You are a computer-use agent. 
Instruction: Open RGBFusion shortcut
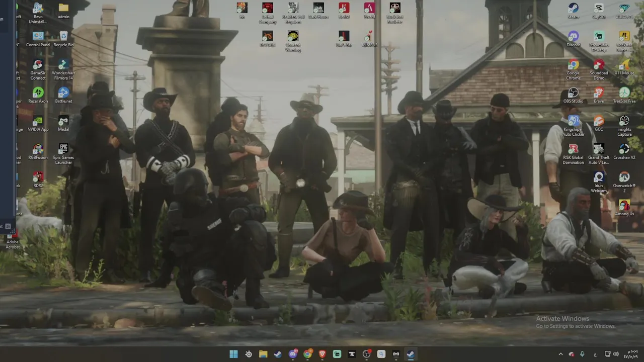pyautogui.click(x=38, y=152)
